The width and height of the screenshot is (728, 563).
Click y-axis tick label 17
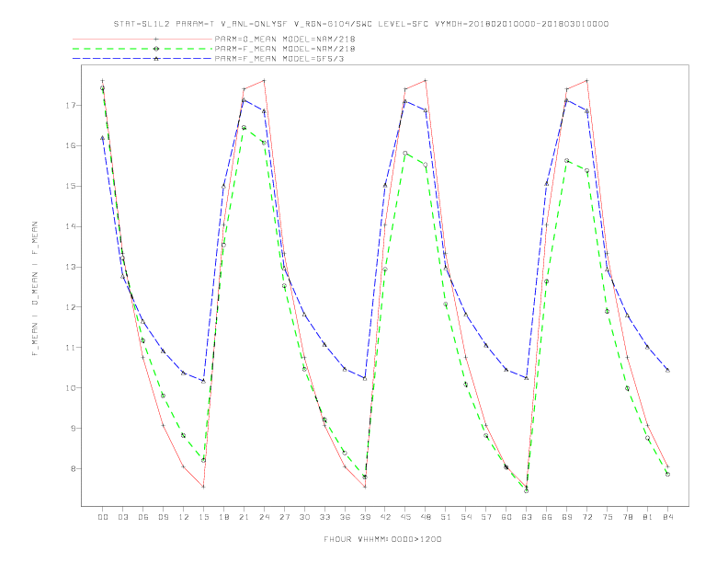pyautogui.click(x=70, y=106)
